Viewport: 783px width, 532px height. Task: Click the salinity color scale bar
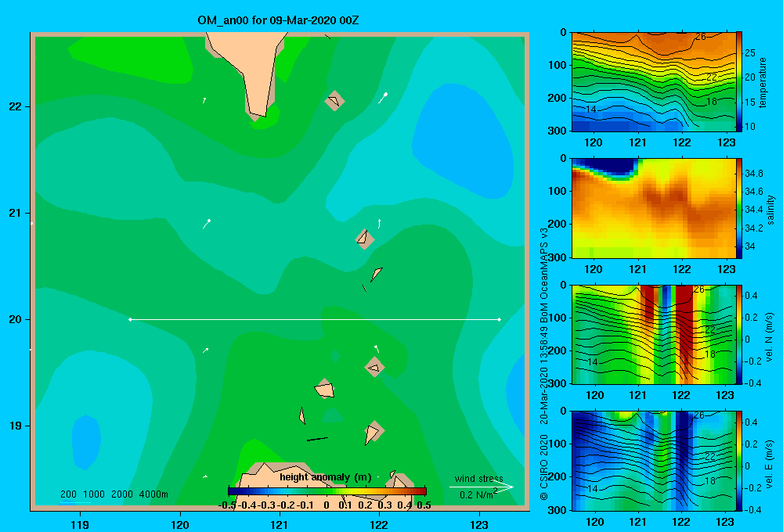click(x=739, y=208)
